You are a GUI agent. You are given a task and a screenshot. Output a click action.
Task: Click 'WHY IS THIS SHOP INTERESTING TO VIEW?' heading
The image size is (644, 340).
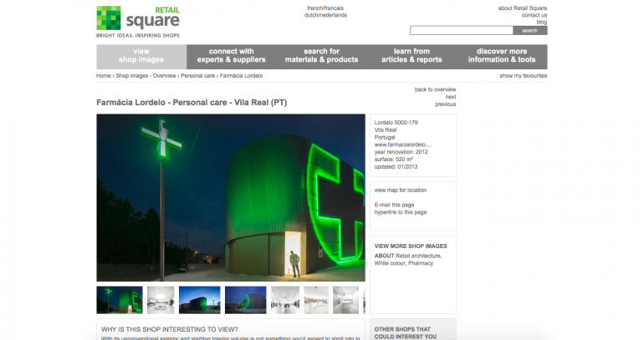[x=170, y=329]
